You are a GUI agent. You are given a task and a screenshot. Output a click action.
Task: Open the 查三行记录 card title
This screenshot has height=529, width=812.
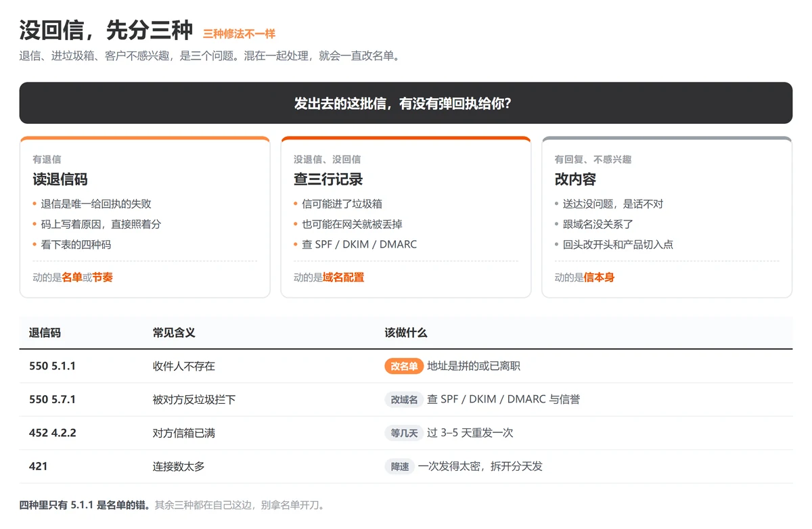coord(328,179)
